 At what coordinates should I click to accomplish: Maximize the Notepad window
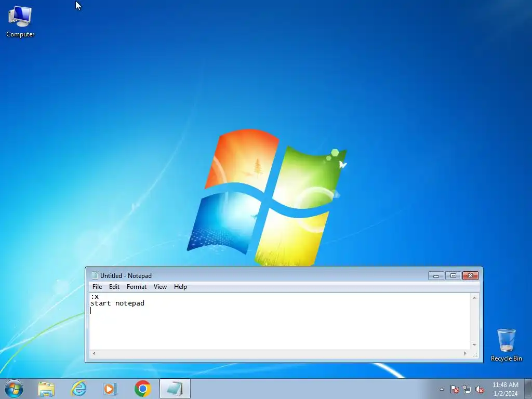pos(453,275)
